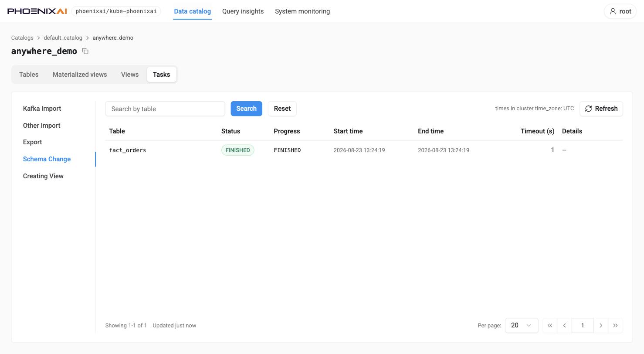Viewport: 644px width, 354px height.
Task: Click the Showing 1-1 of 1 text
Action: (126, 326)
